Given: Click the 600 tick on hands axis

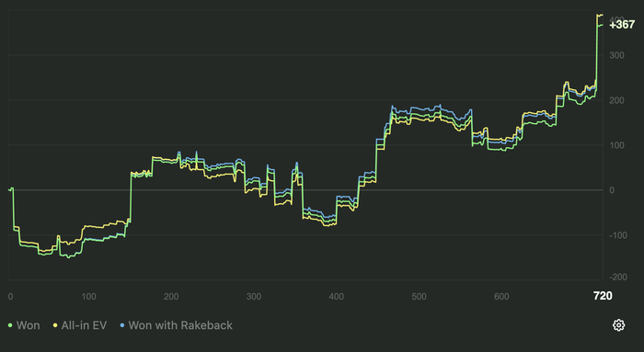Looking at the screenshot, I should click(501, 297).
